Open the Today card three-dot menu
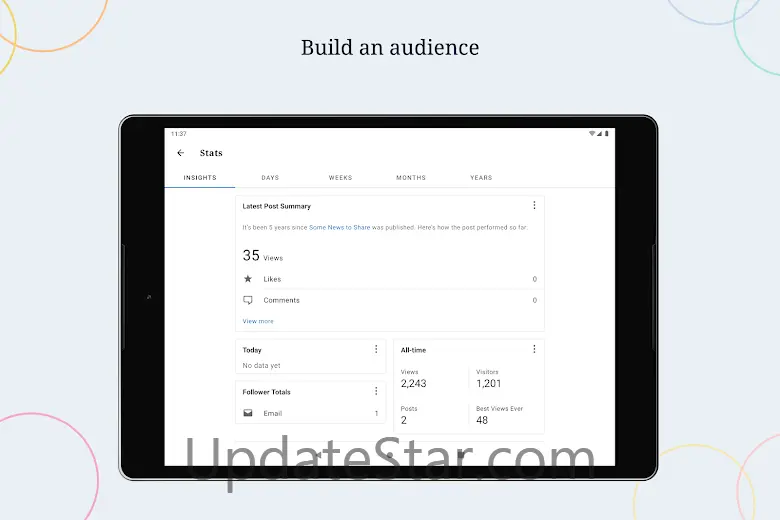 [x=376, y=349]
